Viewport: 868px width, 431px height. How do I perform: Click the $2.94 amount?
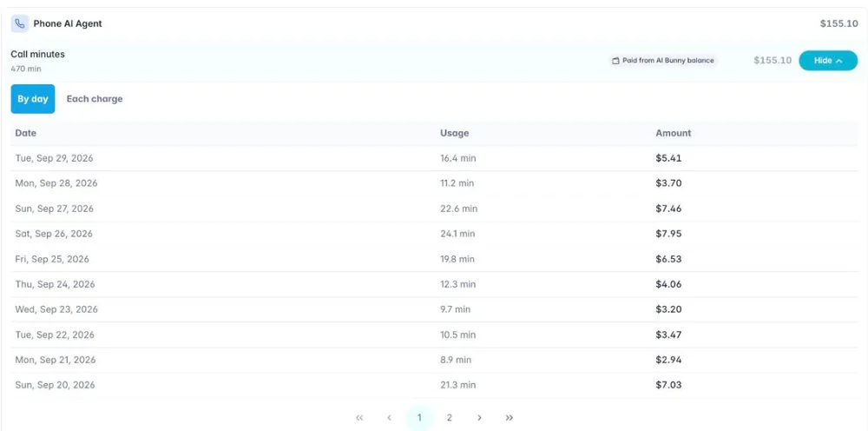[x=668, y=360]
